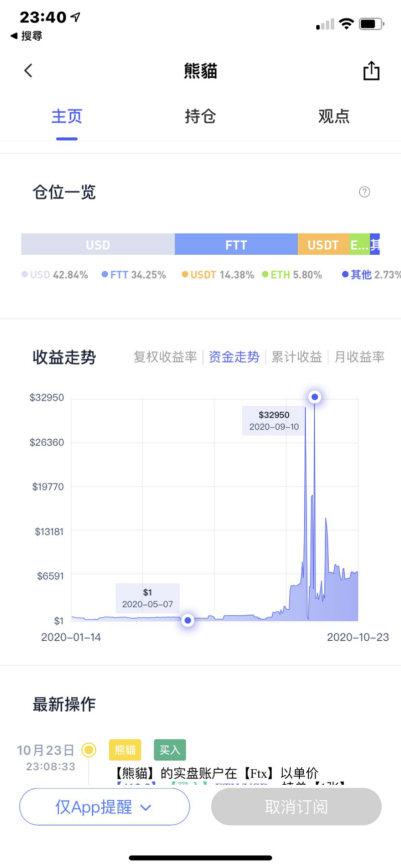Screen dimensions: 401x868
Task: Tap the green 买入 tag
Action: pyautogui.click(x=170, y=750)
